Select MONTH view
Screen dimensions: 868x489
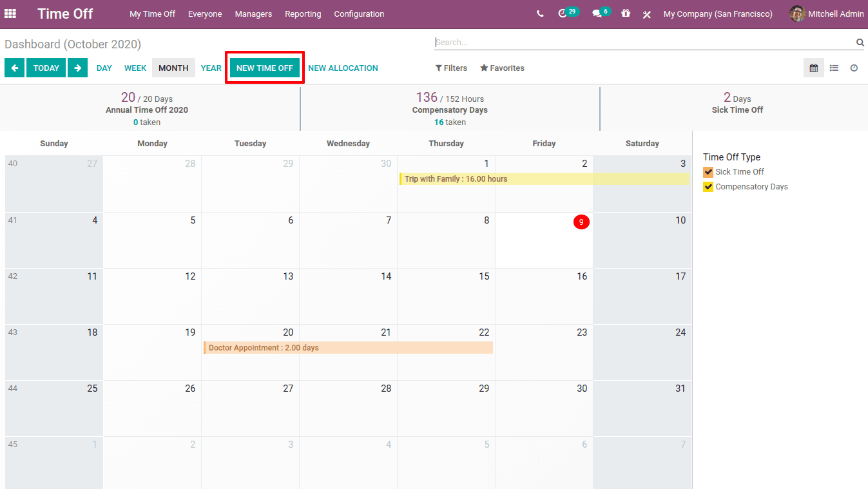click(173, 68)
